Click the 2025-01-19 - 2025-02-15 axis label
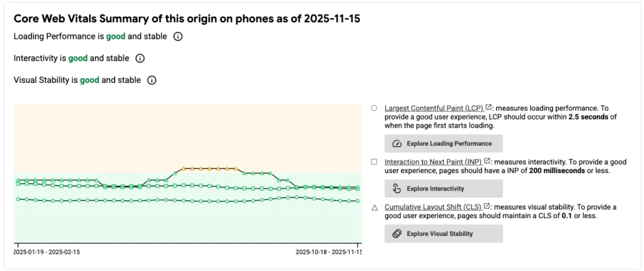Screen dimensions: 644x271 tap(47, 252)
